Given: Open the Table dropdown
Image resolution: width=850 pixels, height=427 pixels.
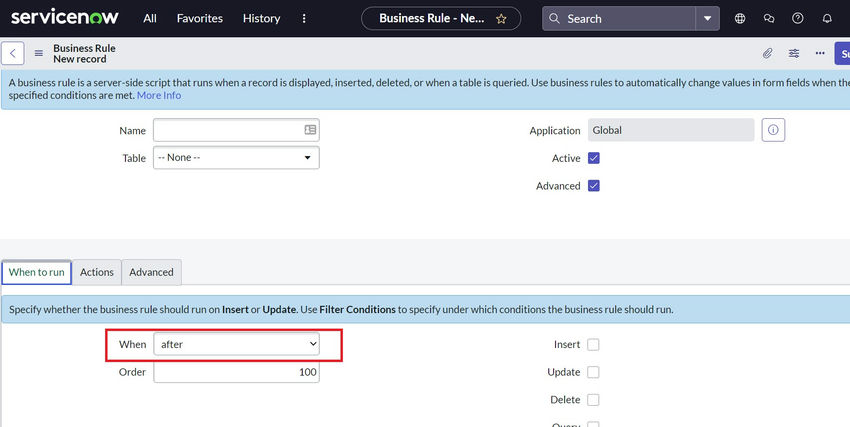Looking at the screenshot, I should pyautogui.click(x=236, y=158).
